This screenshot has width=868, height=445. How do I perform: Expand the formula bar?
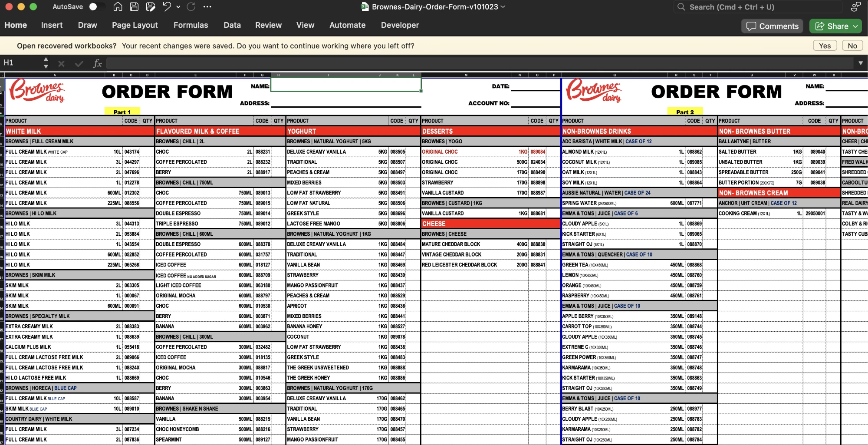pyautogui.click(x=860, y=63)
